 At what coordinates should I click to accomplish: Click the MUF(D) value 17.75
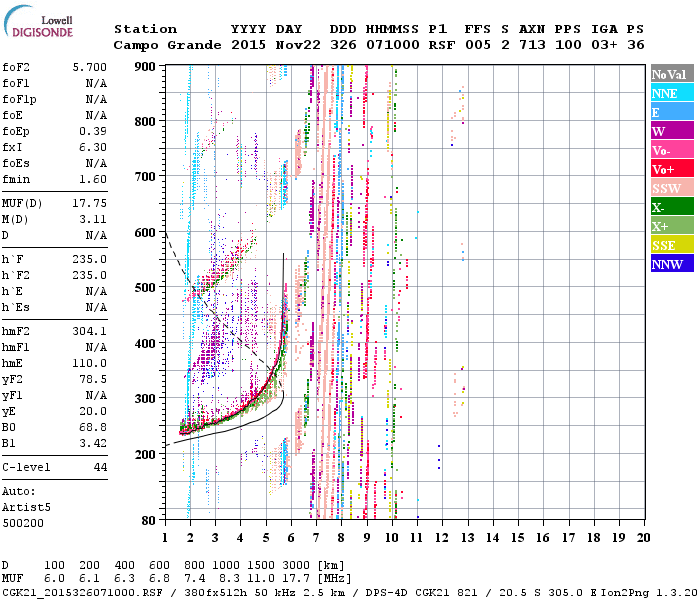90,203
